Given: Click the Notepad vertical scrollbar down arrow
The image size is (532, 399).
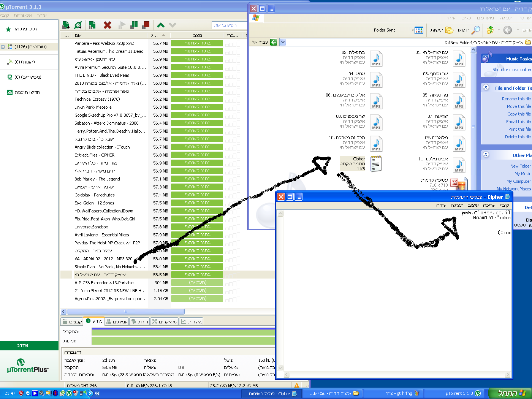Looking at the screenshot, I should tap(280, 368).
